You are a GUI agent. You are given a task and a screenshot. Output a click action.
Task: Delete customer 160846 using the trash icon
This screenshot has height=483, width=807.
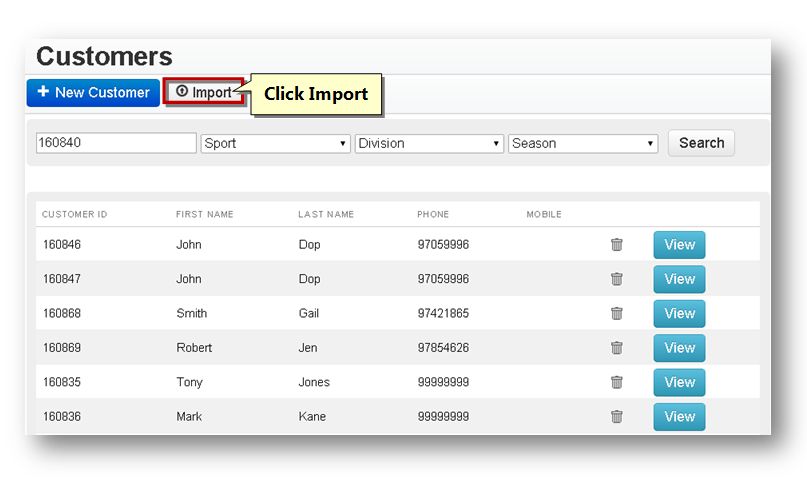pyautogui.click(x=617, y=245)
